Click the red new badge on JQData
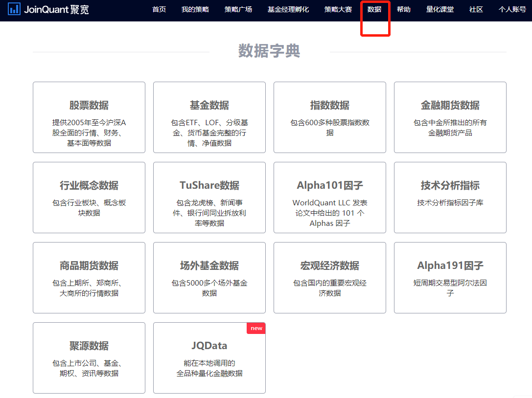Image resolution: width=532 pixels, height=398 pixels. coord(256,328)
